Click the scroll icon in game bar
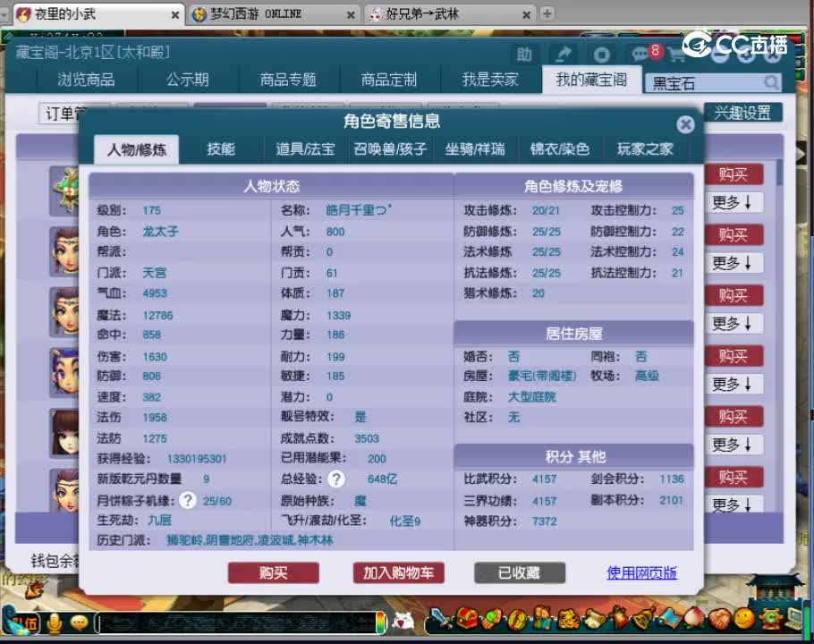This screenshot has width=814, height=644. 594,619
